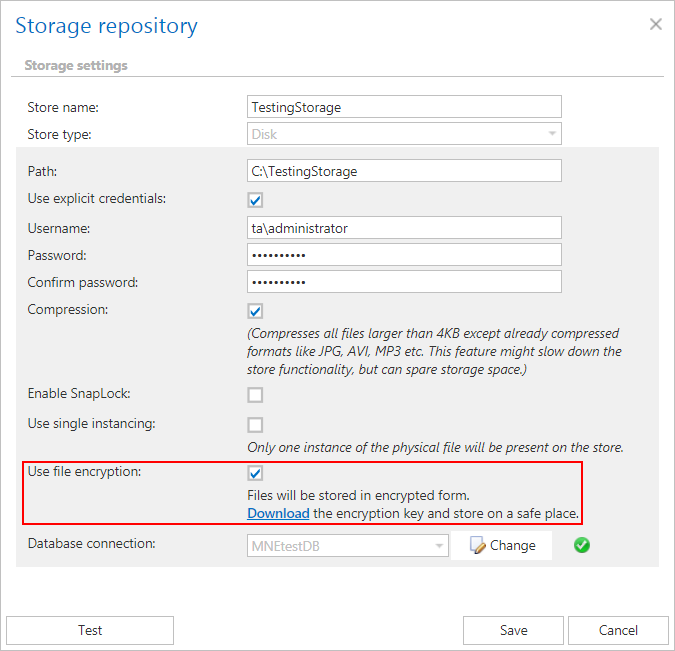Turn on Use single instancing

pos(256,425)
